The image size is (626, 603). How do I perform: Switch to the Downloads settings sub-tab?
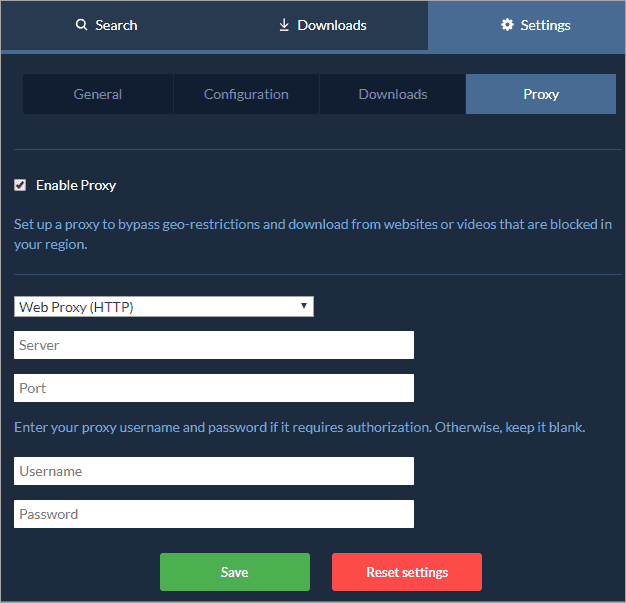click(x=393, y=94)
